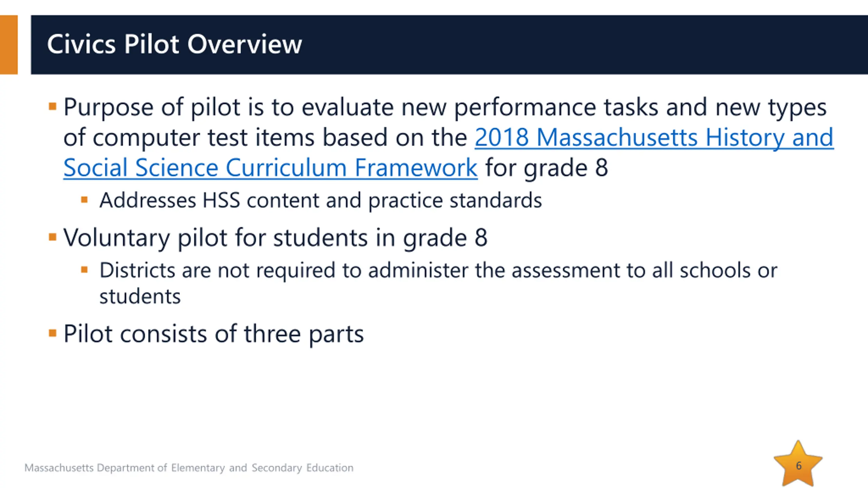Click the text 'of computer test items based'

click(x=264, y=138)
